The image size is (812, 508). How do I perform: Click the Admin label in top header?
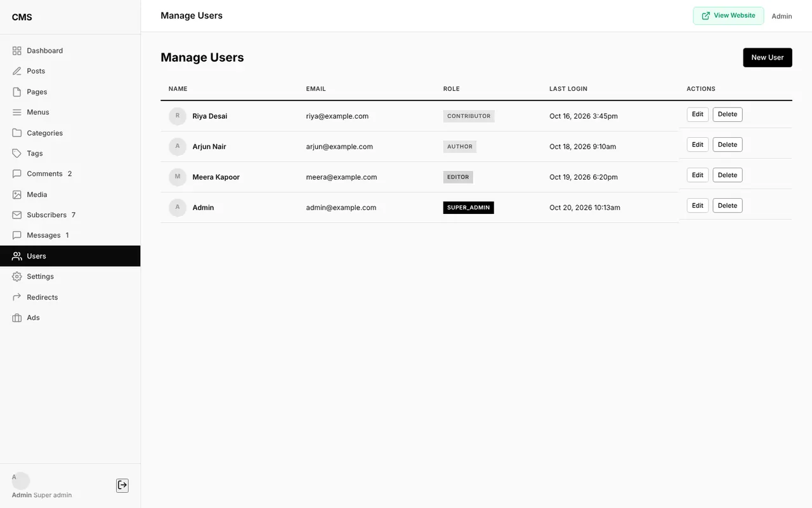(x=782, y=17)
